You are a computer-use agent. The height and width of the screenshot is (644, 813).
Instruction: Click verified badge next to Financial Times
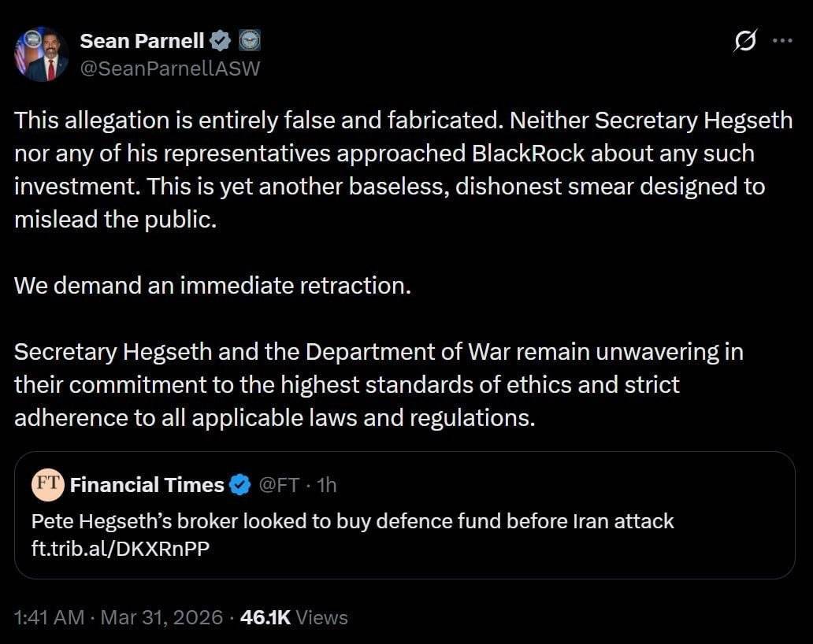(239, 485)
